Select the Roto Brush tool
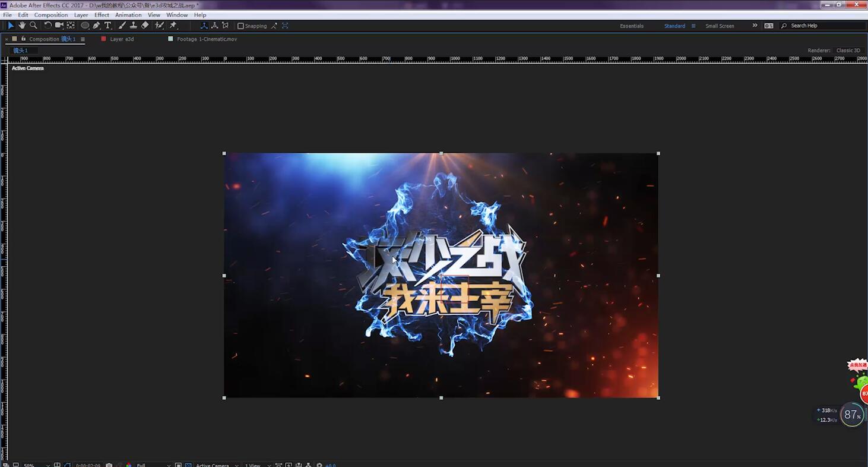Image resolution: width=868 pixels, height=467 pixels. point(159,26)
